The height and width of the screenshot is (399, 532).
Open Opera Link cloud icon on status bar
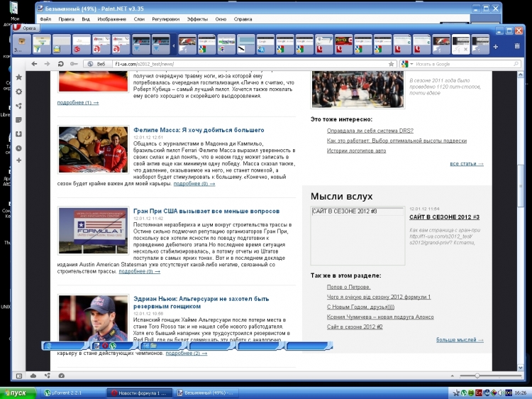click(x=33, y=376)
